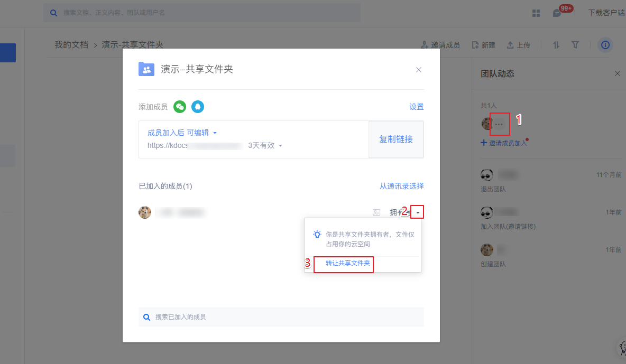Close the 团队动态 side panel
Image resolution: width=626 pixels, height=364 pixels.
[618, 73]
